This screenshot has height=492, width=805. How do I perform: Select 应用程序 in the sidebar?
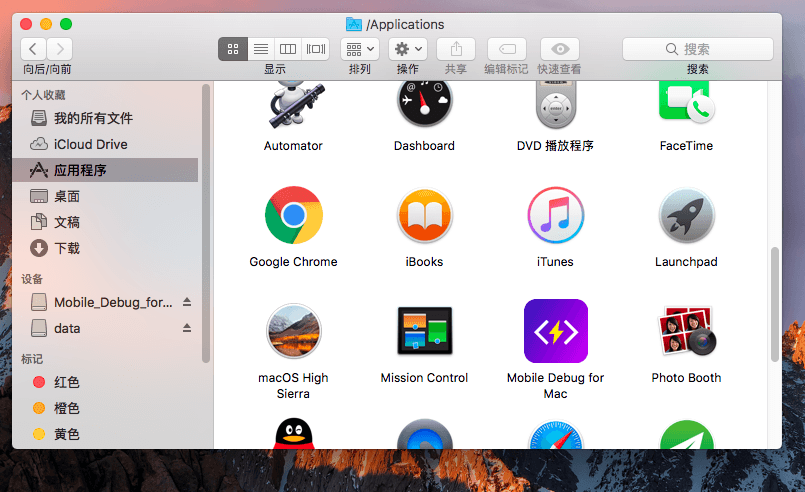click(105, 170)
